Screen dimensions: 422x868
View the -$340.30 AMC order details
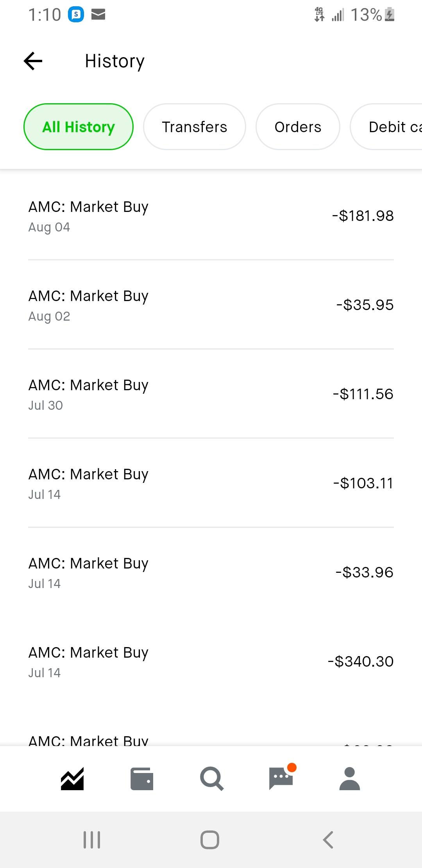pos(211,662)
